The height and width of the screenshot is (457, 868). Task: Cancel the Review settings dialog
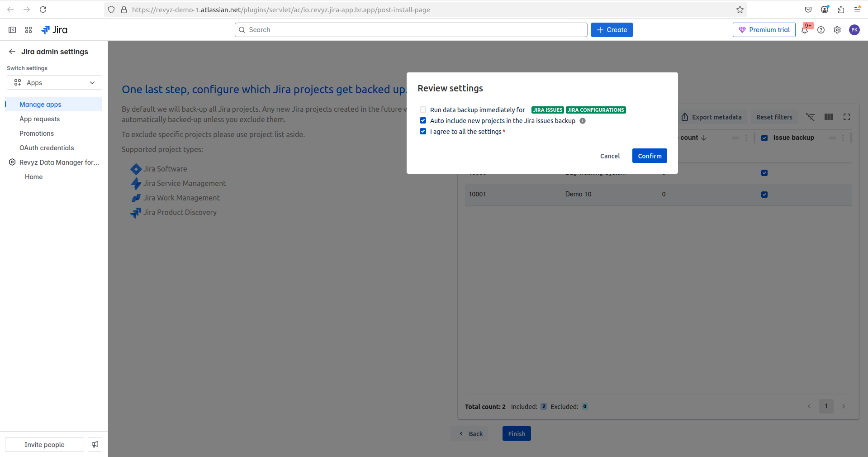[610, 156]
